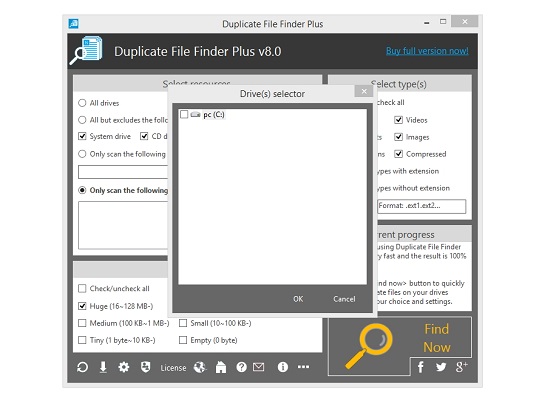
Task: Maximize the Duplicate File Finder Plus window
Action: click(x=443, y=22)
